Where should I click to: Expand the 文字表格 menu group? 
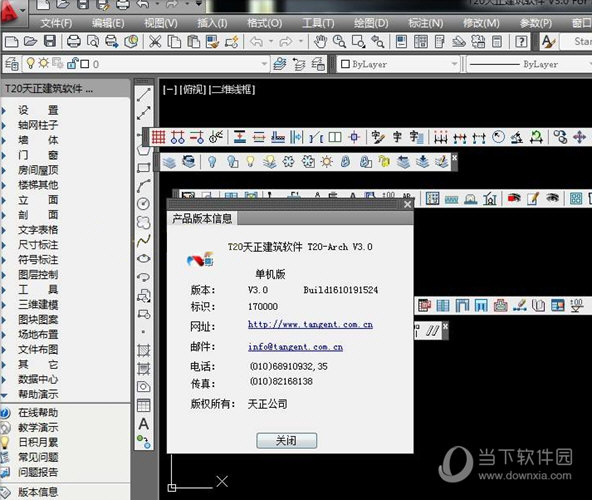38,230
